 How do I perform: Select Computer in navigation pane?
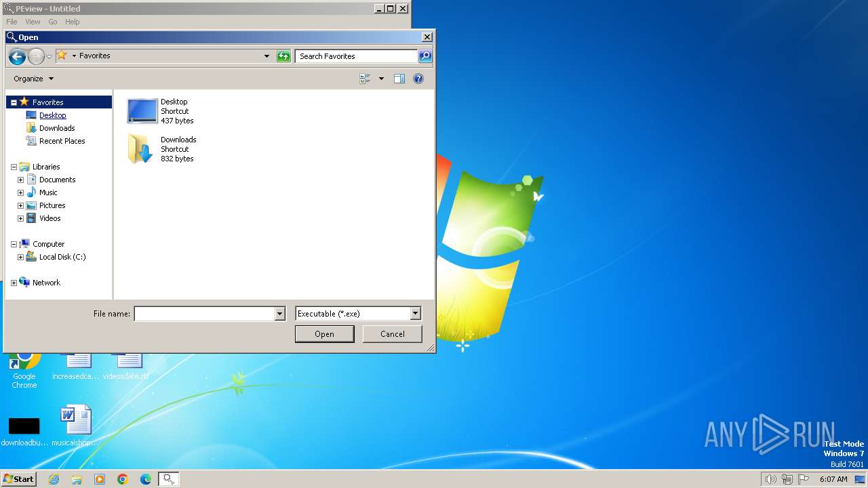coord(48,244)
